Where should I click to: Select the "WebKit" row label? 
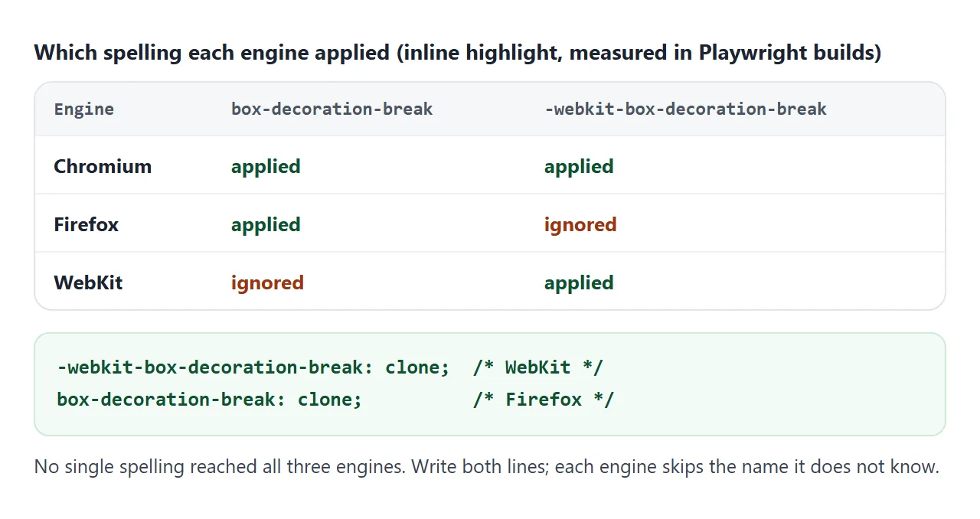(88, 282)
